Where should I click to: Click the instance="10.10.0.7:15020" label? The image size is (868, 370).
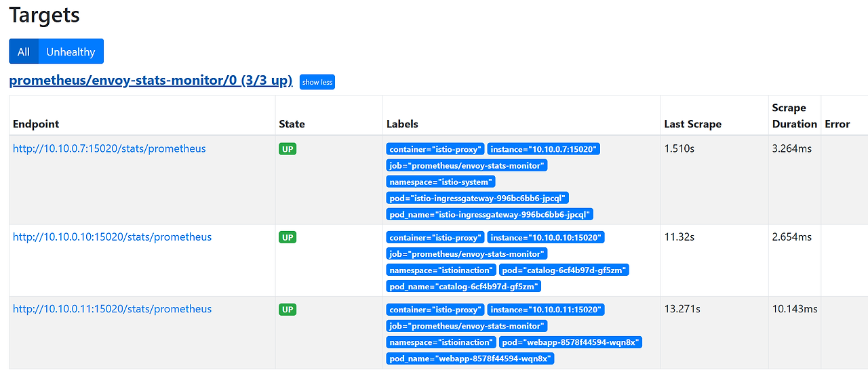544,149
